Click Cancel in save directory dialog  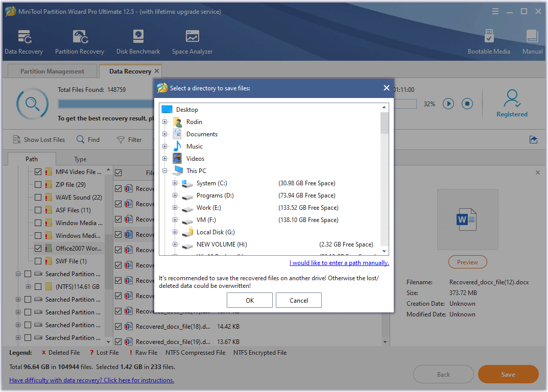[298, 301]
